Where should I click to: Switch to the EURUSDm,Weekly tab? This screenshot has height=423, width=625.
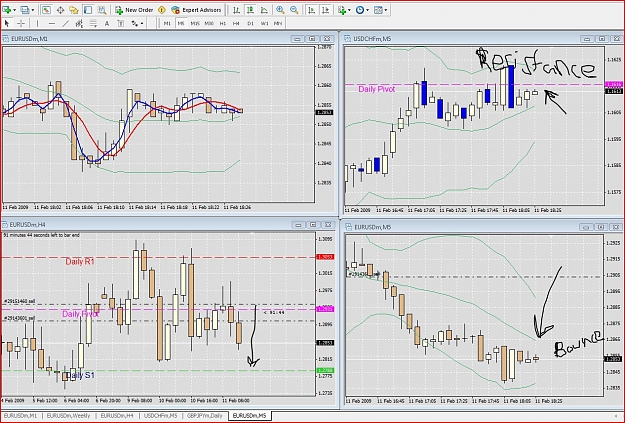pos(68,416)
